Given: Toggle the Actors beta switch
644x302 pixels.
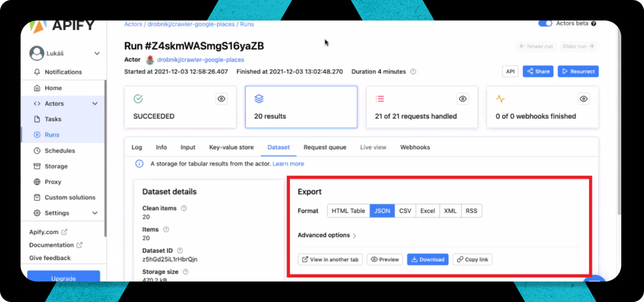Looking at the screenshot, I should [545, 23].
